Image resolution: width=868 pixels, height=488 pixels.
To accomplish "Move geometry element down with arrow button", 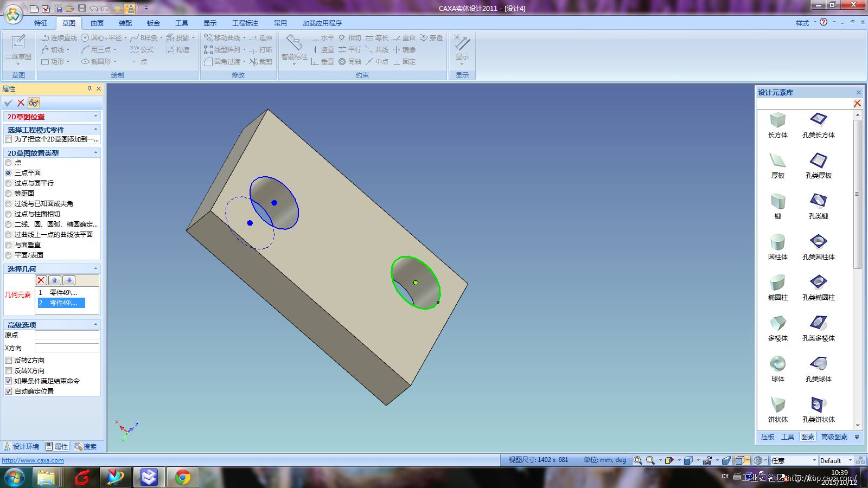I will click(x=69, y=280).
